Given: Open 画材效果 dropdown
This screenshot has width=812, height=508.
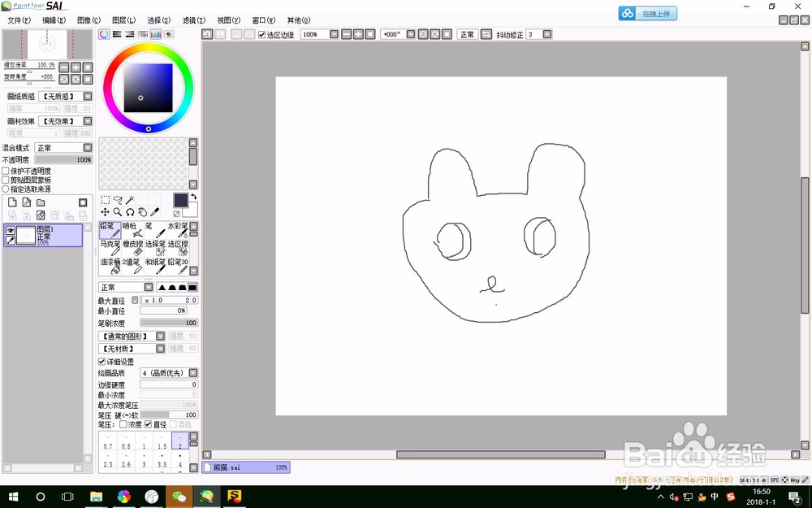Looking at the screenshot, I should (x=88, y=121).
